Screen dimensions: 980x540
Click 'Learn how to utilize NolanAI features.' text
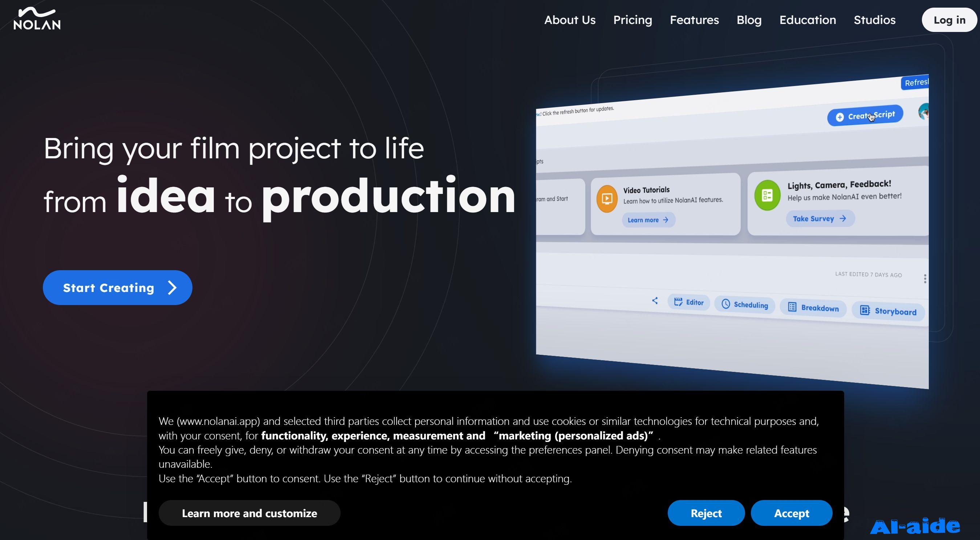pos(673,200)
